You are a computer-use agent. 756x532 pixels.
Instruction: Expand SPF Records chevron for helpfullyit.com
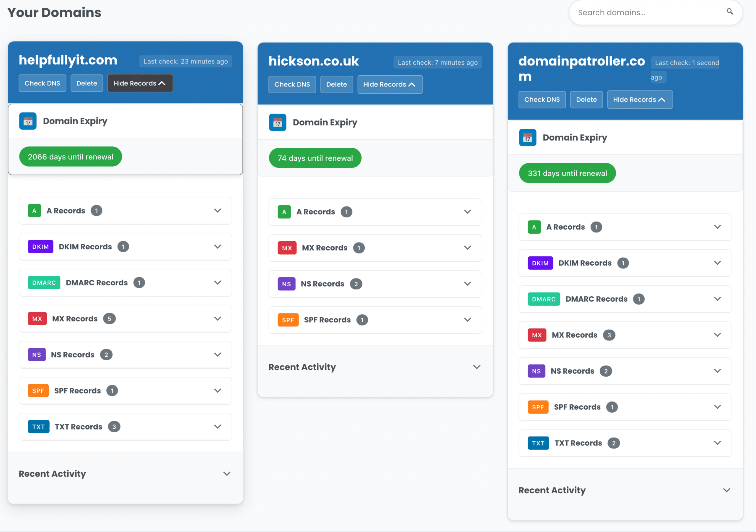pyautogui.click(x=218, y=391)
